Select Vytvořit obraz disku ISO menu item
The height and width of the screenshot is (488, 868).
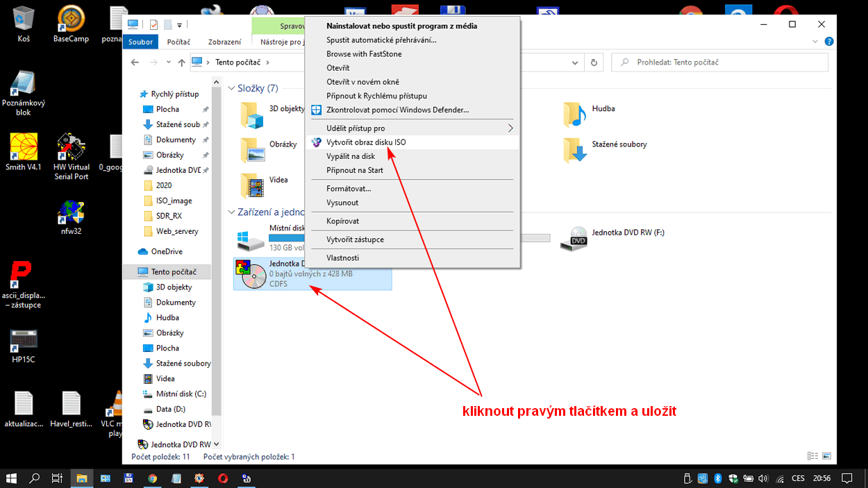tap(366, 142)
